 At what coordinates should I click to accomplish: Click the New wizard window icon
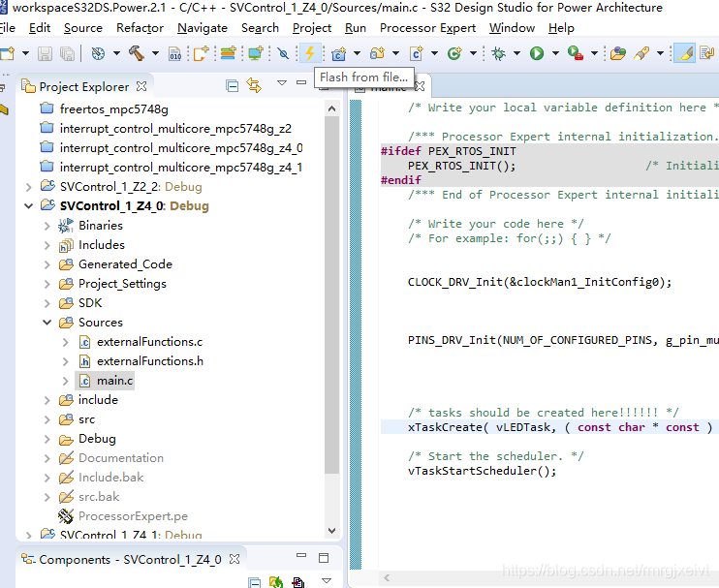(9, 53)
